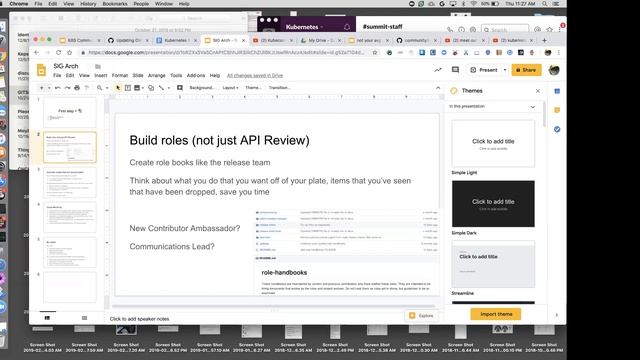Open the Google Slides home icon
The width and height of the screenshot is (640, 360).
41,70
